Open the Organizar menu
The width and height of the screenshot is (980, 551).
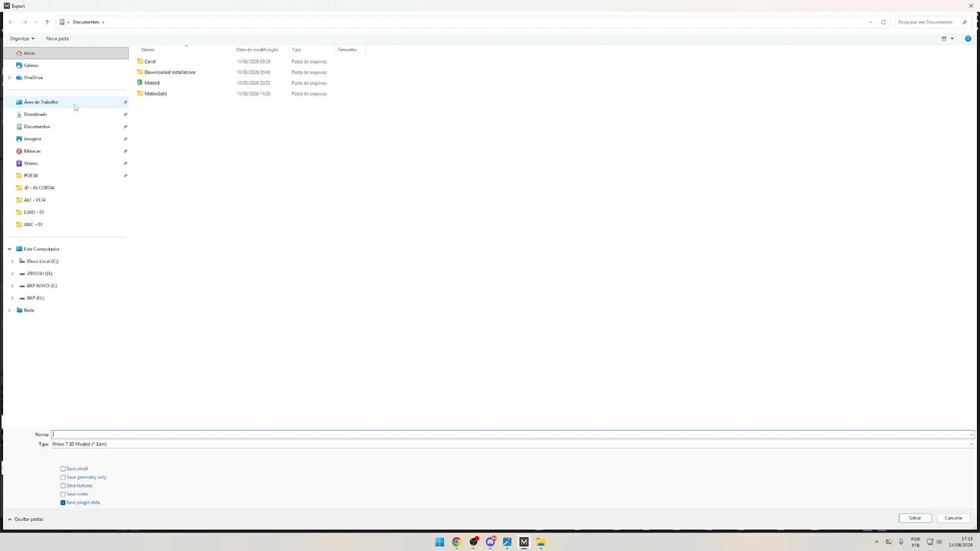[x=21, y=38]
